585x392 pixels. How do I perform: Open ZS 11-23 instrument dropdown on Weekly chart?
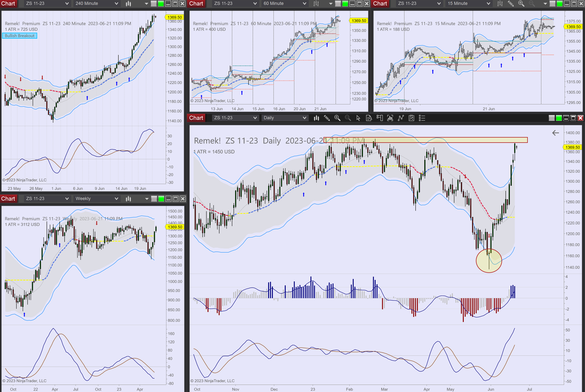(x=47, y=199)
